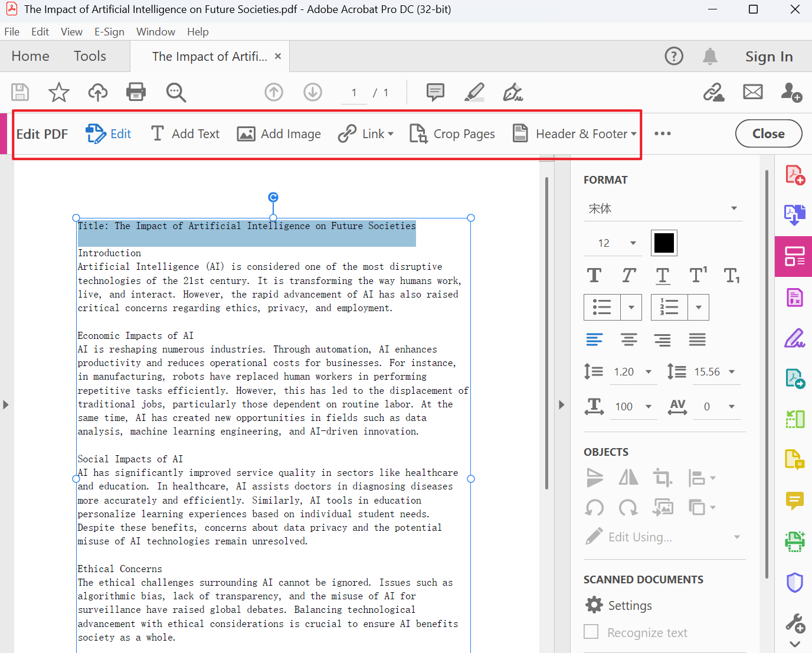Toggle underline text formatting
This screenshot has width=812, height=653.
663,276
